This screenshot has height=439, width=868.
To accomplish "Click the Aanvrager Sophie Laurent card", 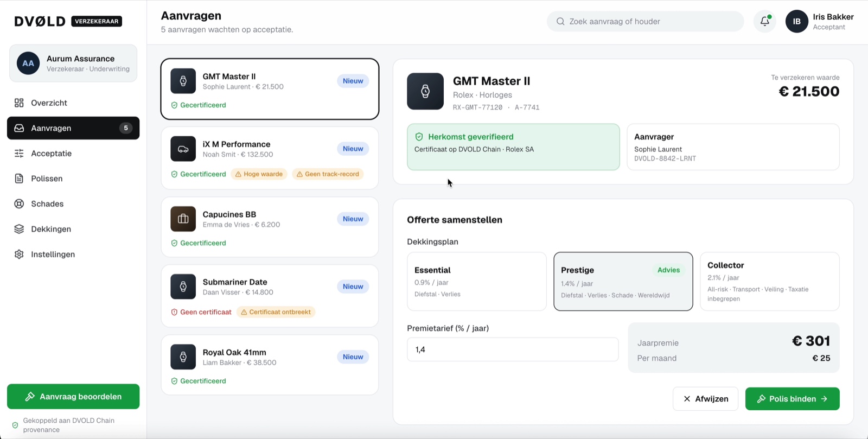I will [x=733, y=147].
